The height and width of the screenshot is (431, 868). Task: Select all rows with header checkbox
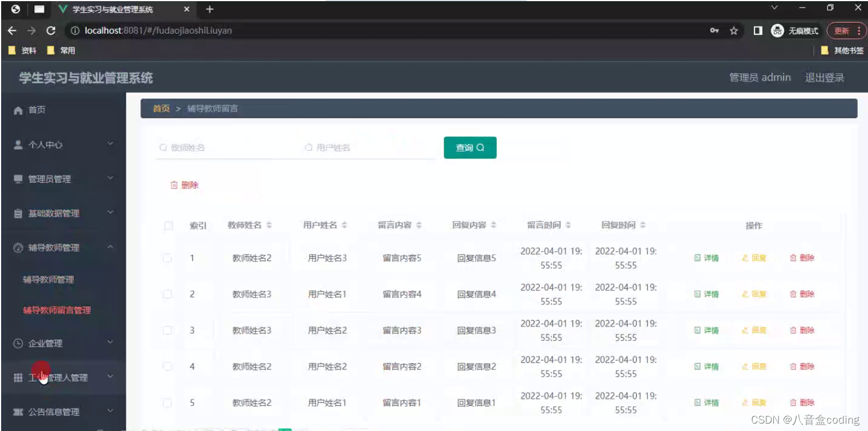(168, 226)
